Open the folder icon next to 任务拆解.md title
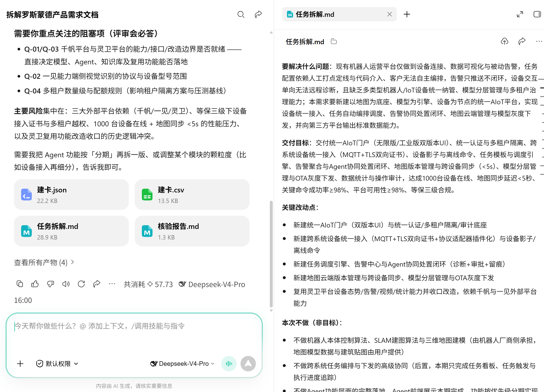Image resolution: width=544 pixels, height=392 pixels. [334, 42]
